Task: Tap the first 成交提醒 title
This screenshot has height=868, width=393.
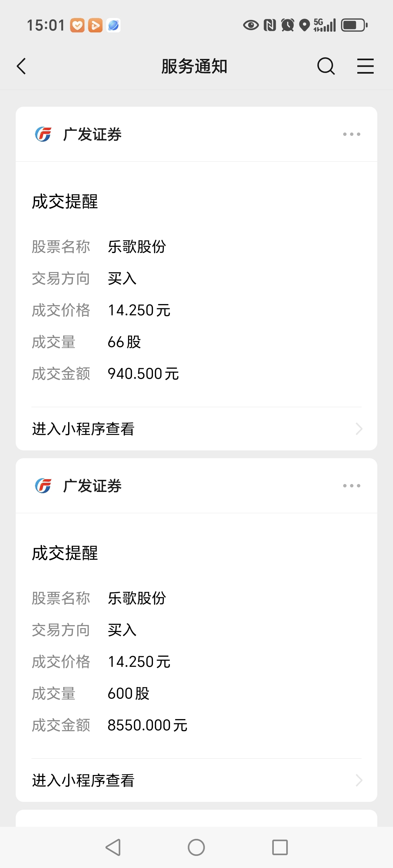Action: 65,202
